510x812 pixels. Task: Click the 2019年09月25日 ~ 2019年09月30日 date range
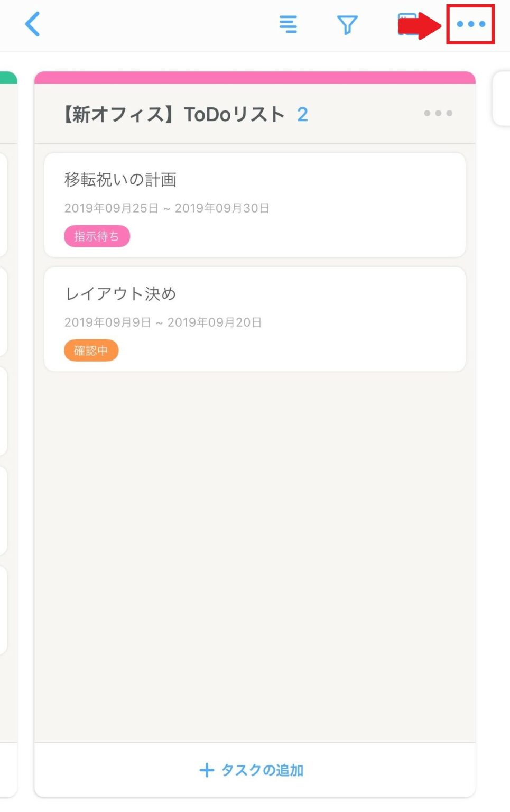(167, 208)
